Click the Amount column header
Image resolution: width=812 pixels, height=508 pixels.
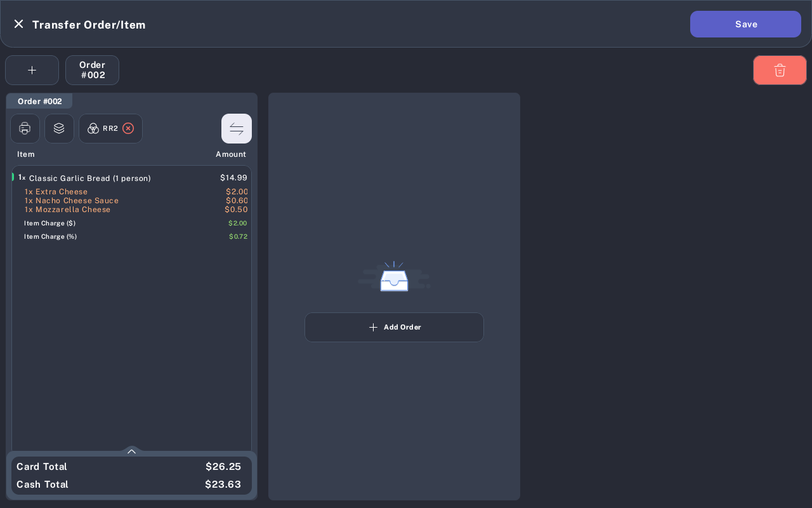point(231,154)
